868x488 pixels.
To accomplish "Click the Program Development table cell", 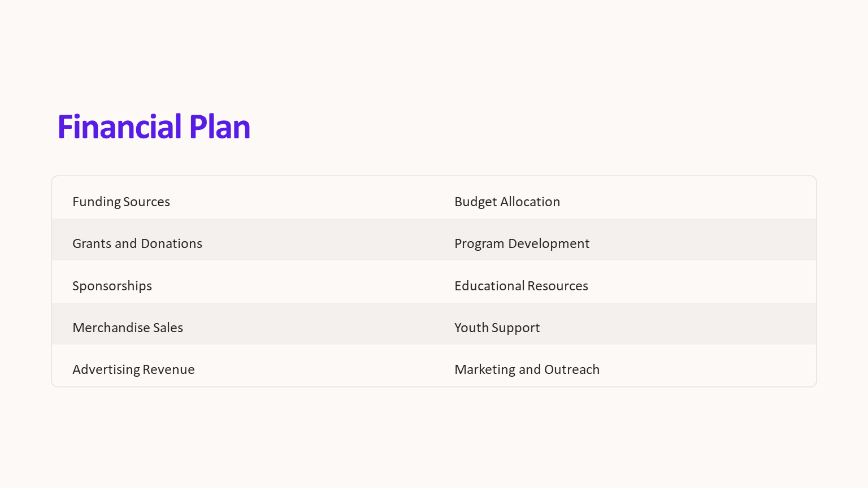I will tap(522, 243).
